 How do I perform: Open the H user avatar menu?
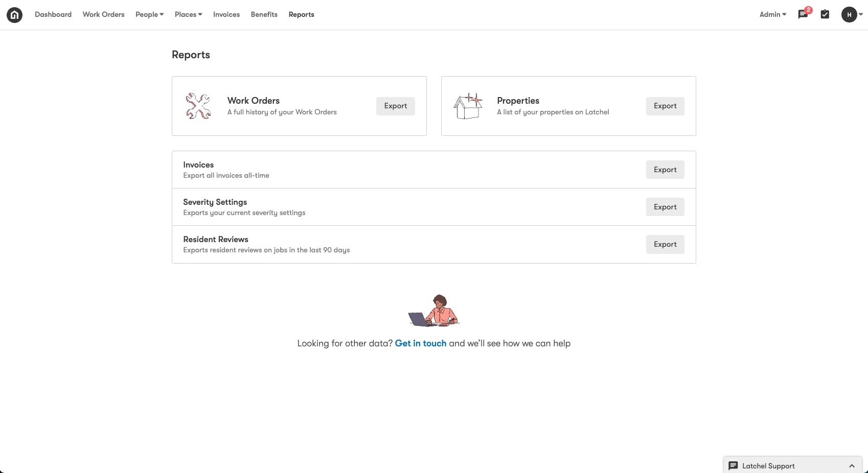(849, 15)
